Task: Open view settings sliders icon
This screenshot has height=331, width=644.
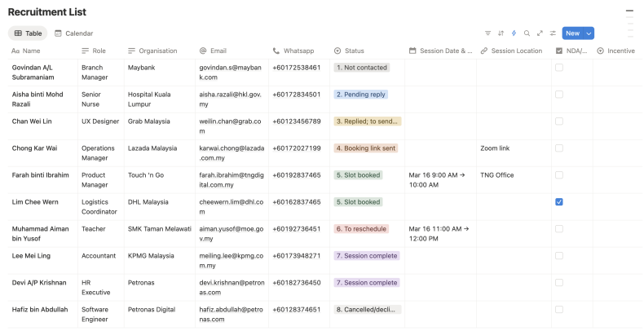Action: tap(553, 33)
